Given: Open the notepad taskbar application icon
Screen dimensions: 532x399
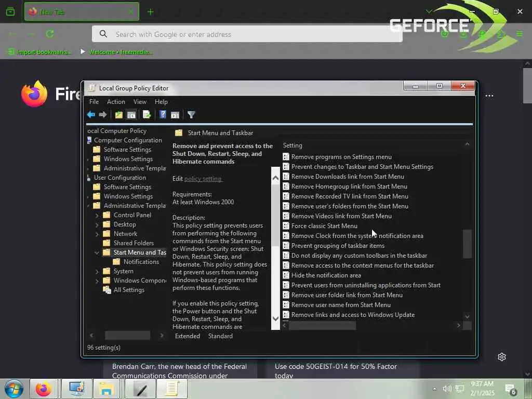Looking at the screenshot, I should pos(171,389).
